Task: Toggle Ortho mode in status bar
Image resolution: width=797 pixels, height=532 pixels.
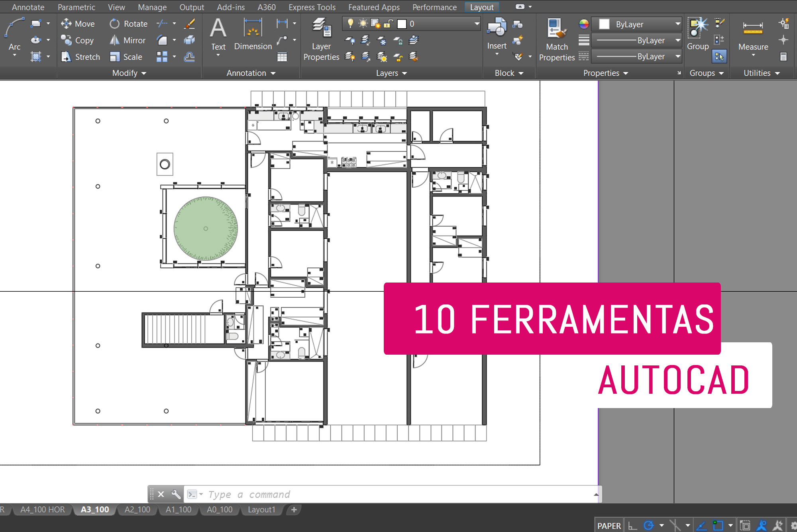Action: point(632,526)
